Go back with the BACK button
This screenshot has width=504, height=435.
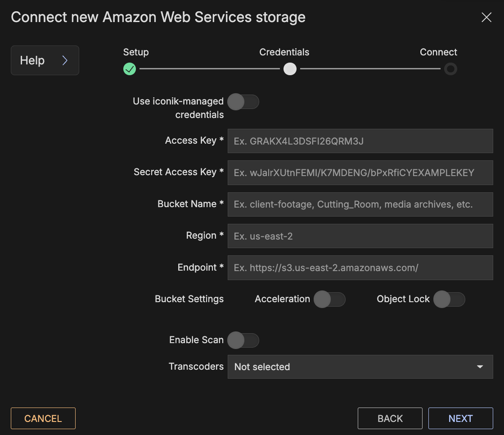pyautogui.click(x=390, y=418)
